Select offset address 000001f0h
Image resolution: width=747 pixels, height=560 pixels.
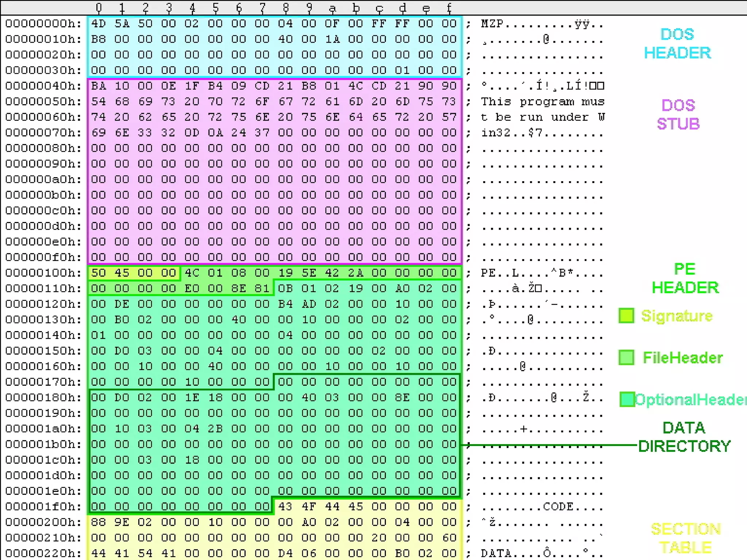click(x=43, y=507)
